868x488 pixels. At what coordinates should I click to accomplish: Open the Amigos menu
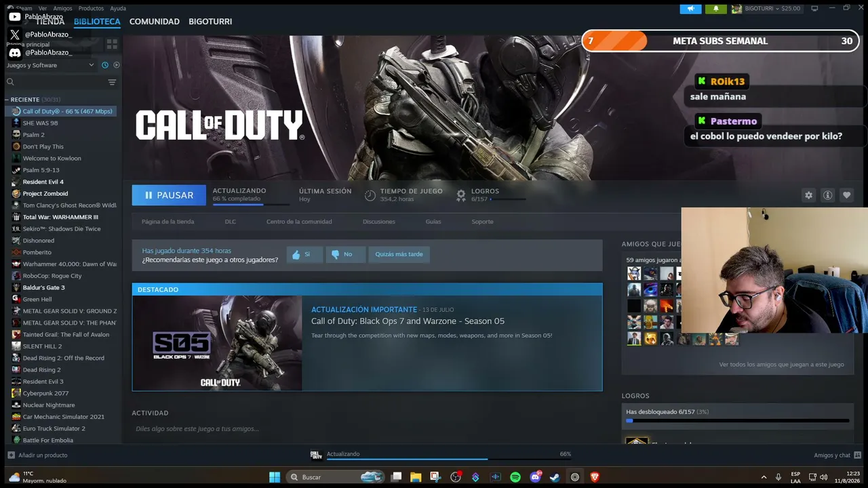coord(62,8)
